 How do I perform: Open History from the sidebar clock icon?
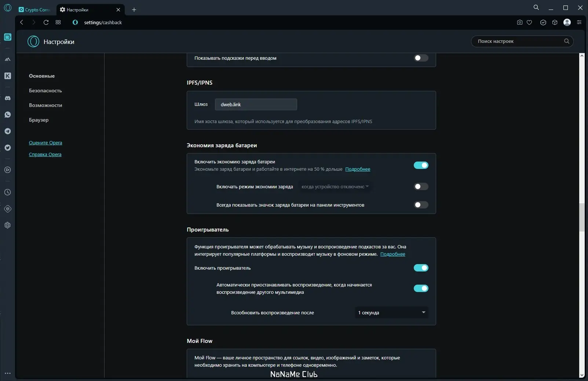(x=8, y=192)
